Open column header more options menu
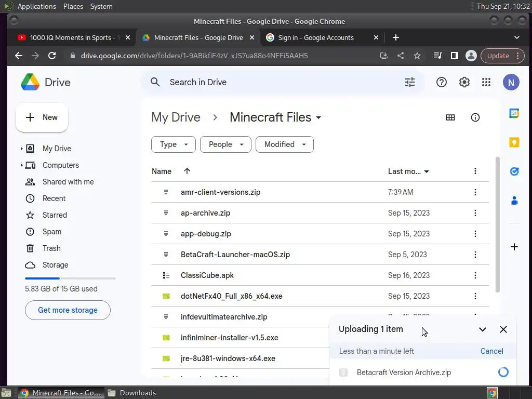Viewport: 532px width, 399px height. coord(475,171)
